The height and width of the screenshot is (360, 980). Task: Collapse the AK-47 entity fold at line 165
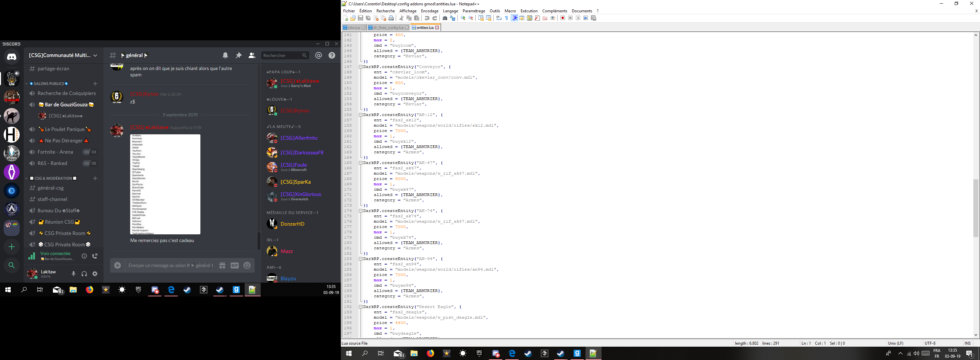coord(360,163)
